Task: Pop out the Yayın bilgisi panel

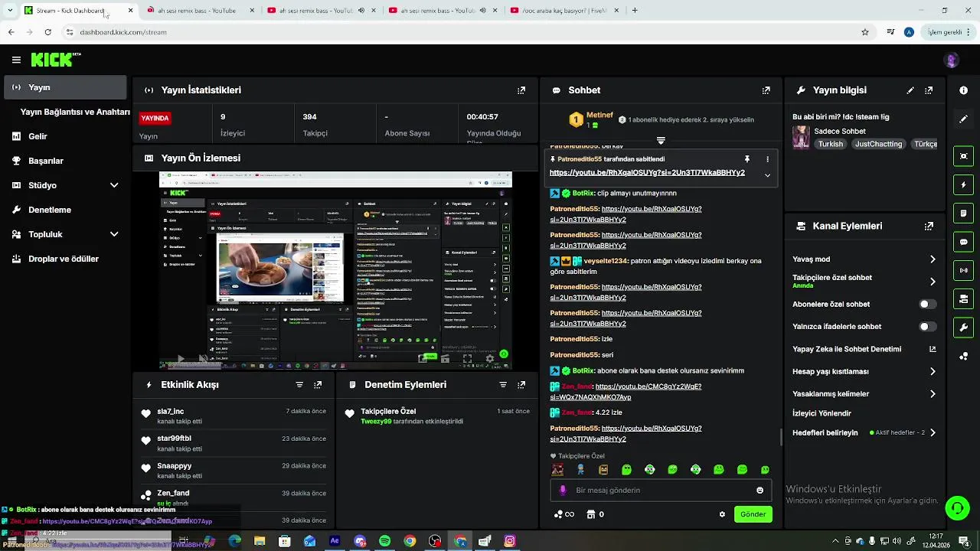Action: (x=929, y=90)
